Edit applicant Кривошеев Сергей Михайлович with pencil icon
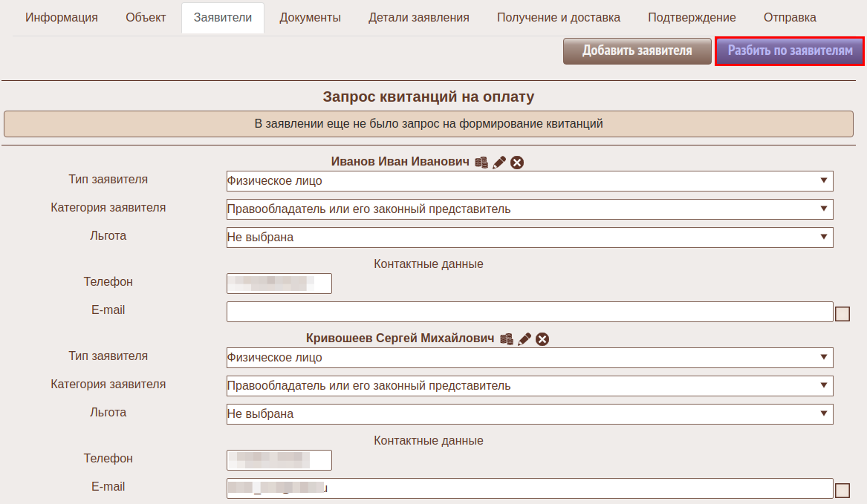The height and width of the screenshot is (504, 867). [525, 339]
